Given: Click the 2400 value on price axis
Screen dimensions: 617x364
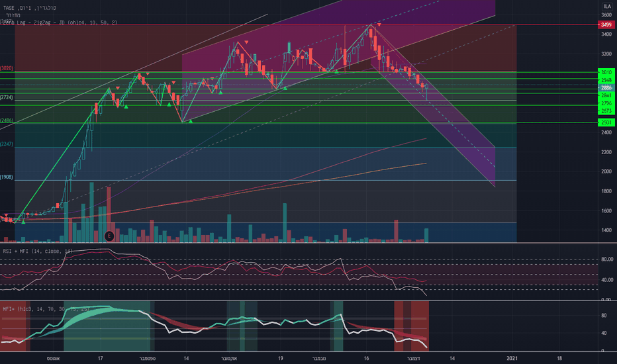Looking at the screenshot, I should (606, 132).
